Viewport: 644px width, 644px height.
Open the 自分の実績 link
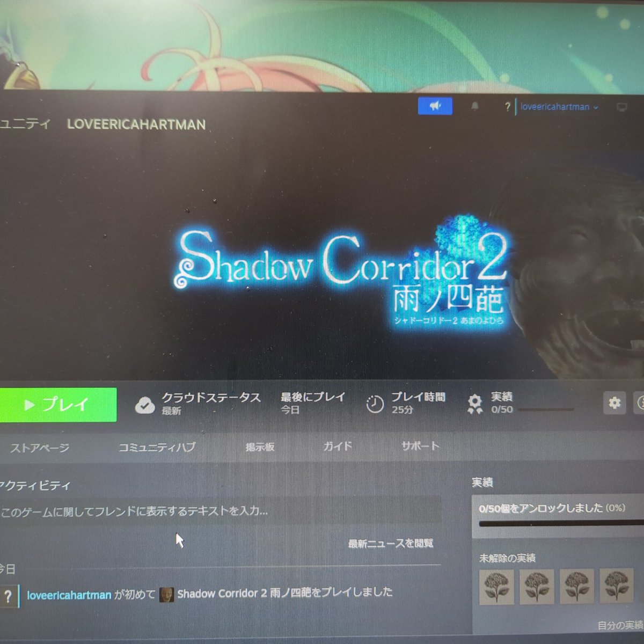[620, 625]
